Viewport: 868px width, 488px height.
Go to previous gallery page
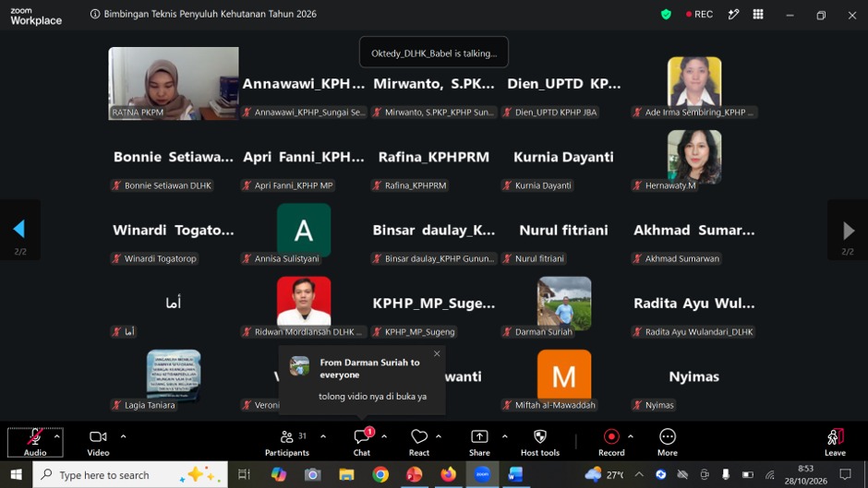coord(20,230)
